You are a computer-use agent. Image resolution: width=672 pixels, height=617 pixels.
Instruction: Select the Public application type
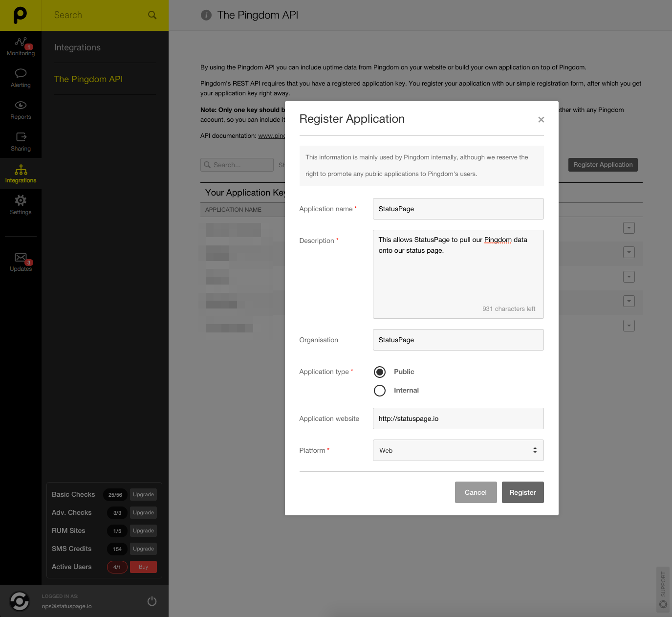[x=380, y=372]
